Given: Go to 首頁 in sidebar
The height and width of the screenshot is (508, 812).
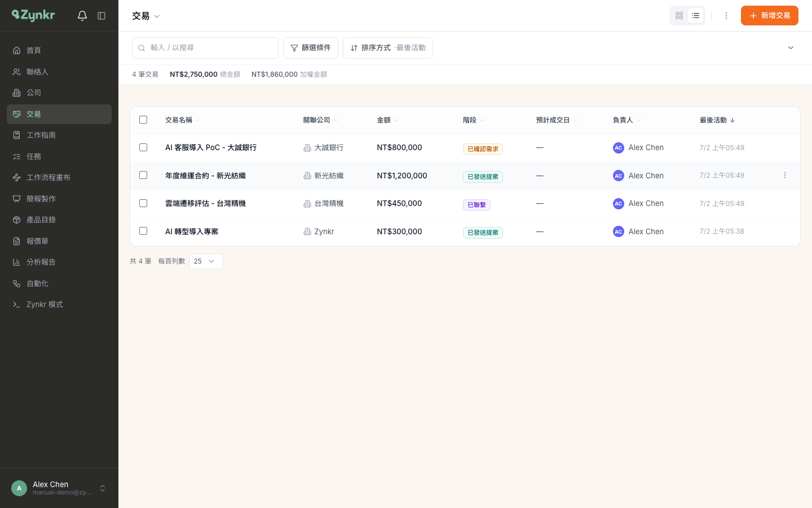Looking at the screenshot, I should point(59,50).
